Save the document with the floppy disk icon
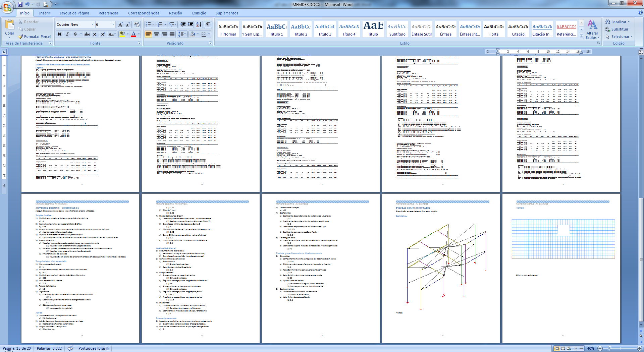Image resolution: width=644 pixels, height=352 pixels. (x=20, y=4)
